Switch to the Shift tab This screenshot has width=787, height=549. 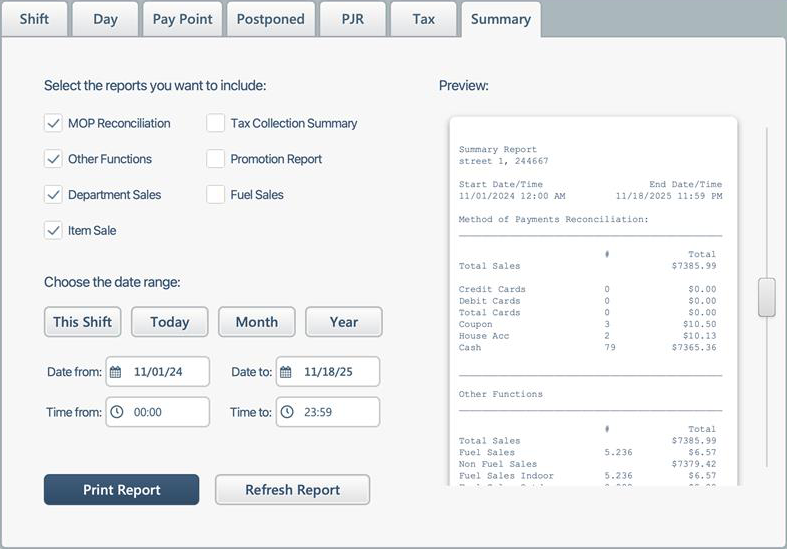click(x=34, y=19)
